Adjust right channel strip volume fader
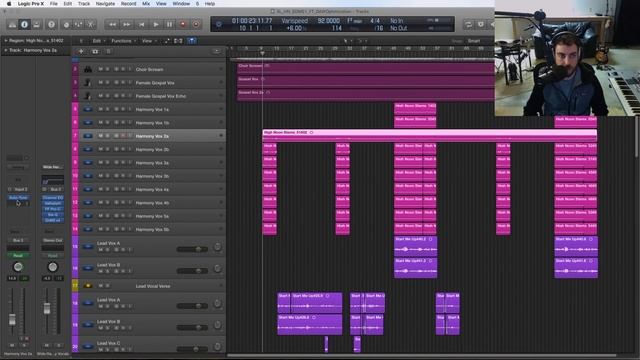 coord(47,308)
